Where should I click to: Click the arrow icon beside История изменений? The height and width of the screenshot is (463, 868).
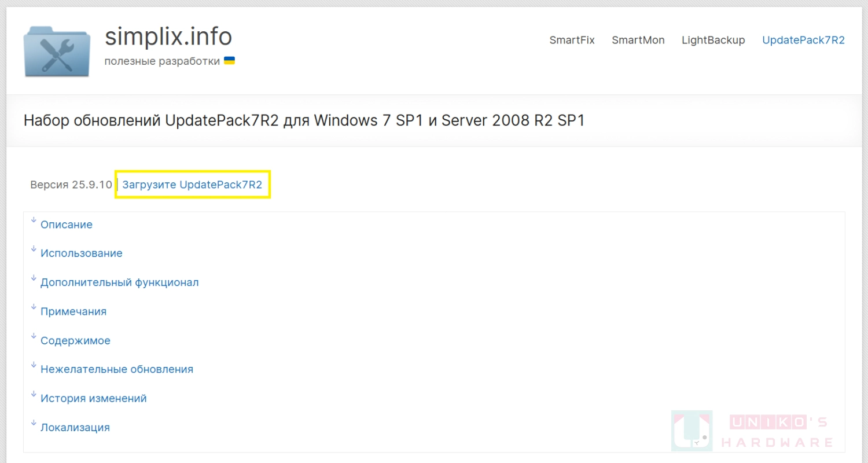coord(34,394)
